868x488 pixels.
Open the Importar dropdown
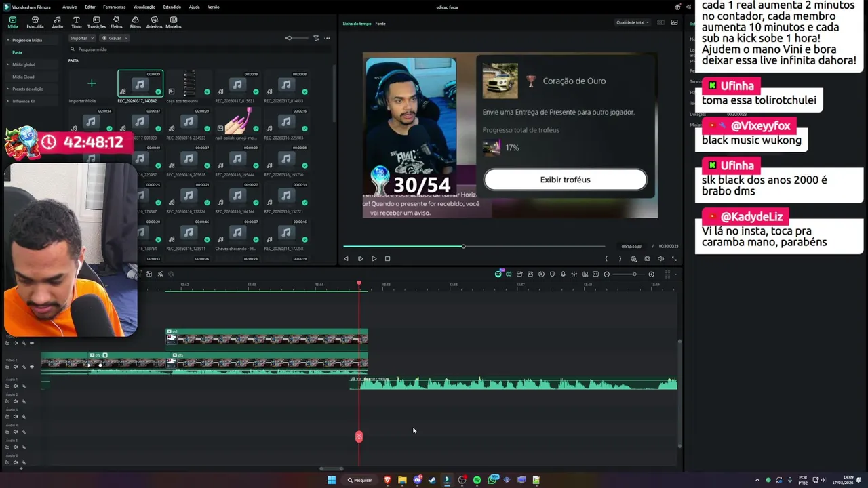click(x=82, y=38)
